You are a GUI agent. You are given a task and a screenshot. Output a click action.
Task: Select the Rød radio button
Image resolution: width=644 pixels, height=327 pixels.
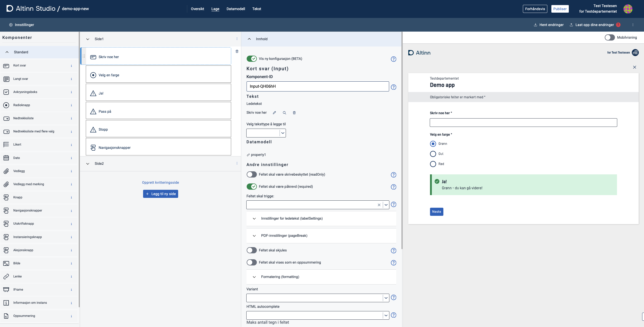[433, 164]
